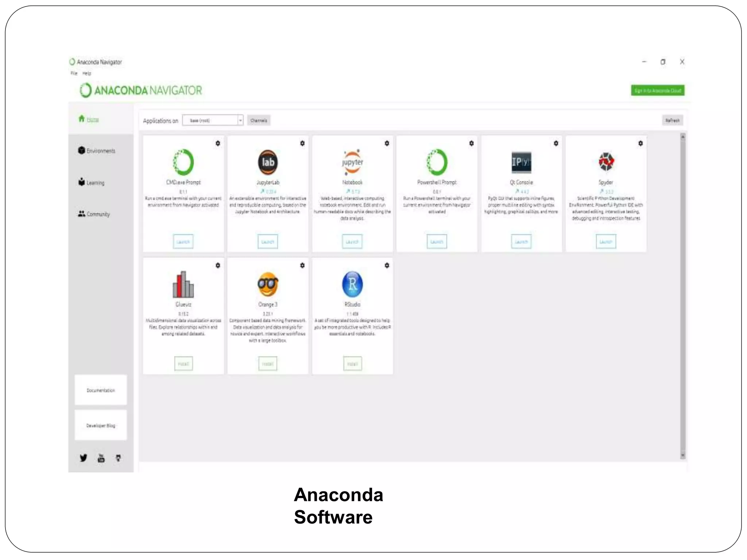Launch CMD.exe Prompt
The height and width of the screenshot is (560, 747).
click(183, 241)
